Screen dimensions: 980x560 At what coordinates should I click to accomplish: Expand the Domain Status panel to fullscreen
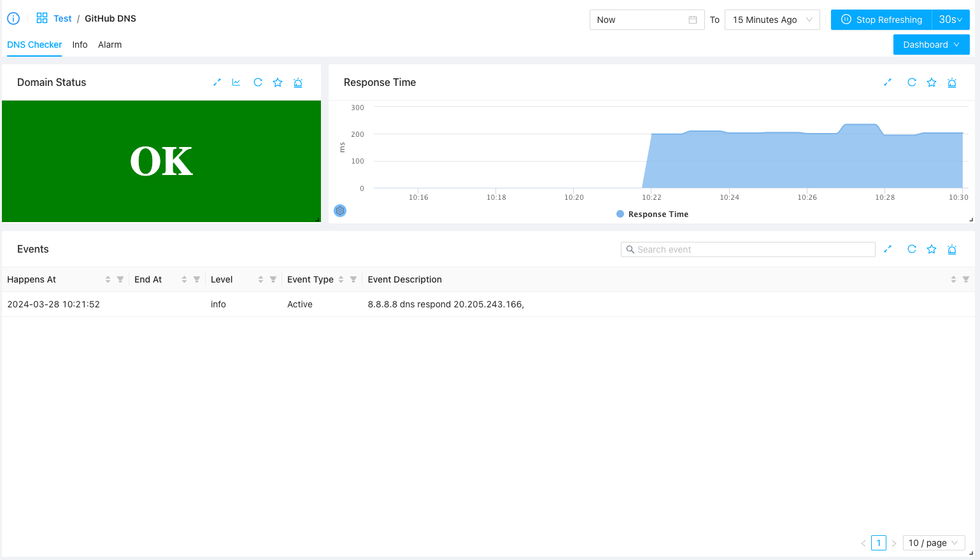[217, 82]
